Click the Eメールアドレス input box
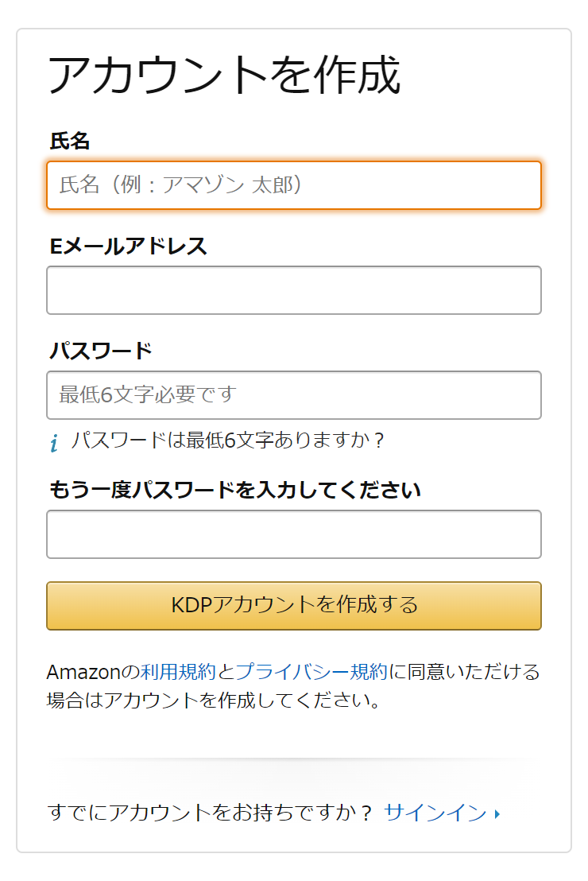The height and width of the screenshot is (881, 588). tap(294, 290)
